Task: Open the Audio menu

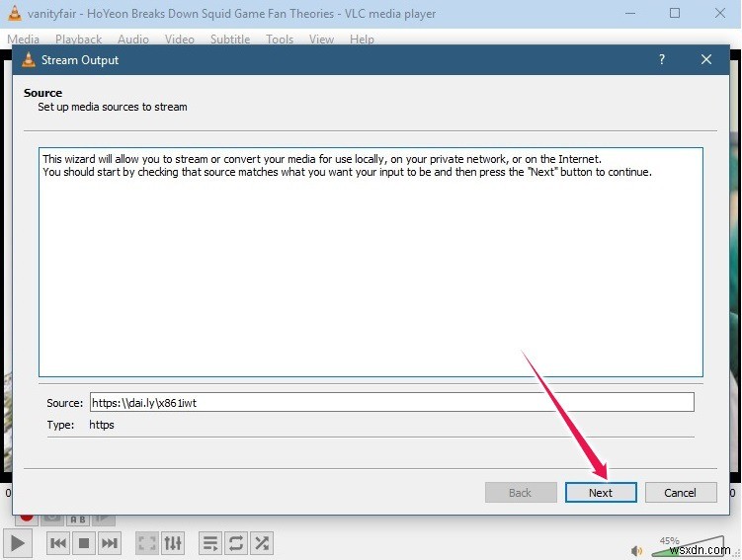Action: coord(133,39)
